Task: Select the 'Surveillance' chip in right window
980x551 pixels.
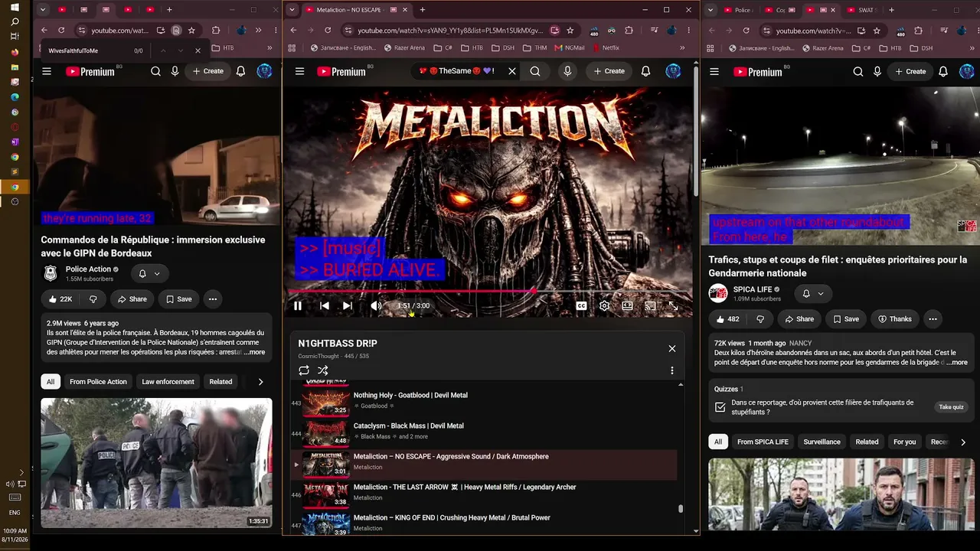Action: tap(822, 442)
